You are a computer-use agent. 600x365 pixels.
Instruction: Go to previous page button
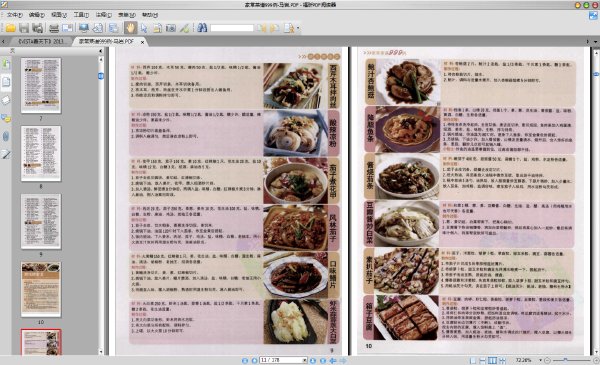point(254,360)
